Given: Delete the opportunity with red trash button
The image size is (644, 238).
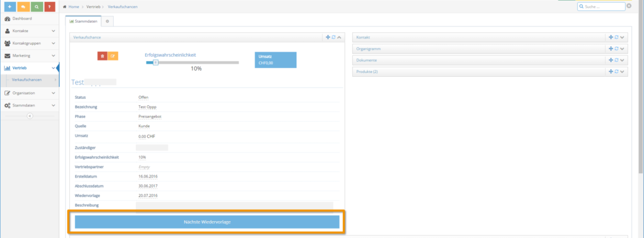Looking at the screenshot, I should (103, 56).
